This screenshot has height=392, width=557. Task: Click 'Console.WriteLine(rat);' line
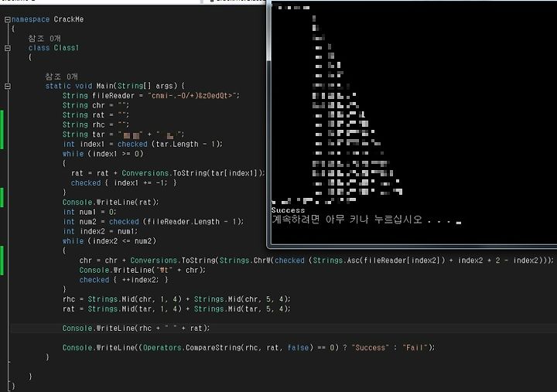pyautogui.click(x=111, y=202)
